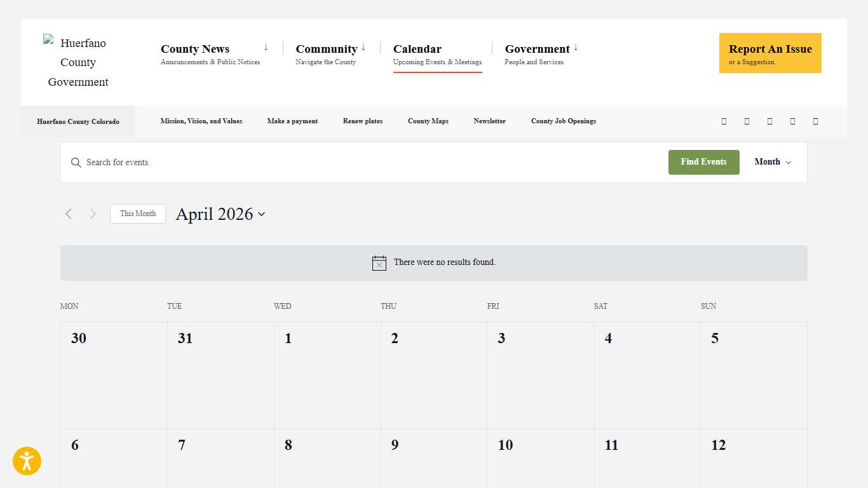Expand the April 2026 date picker
This screenshot has height=488, width=868.
[220, 214]
